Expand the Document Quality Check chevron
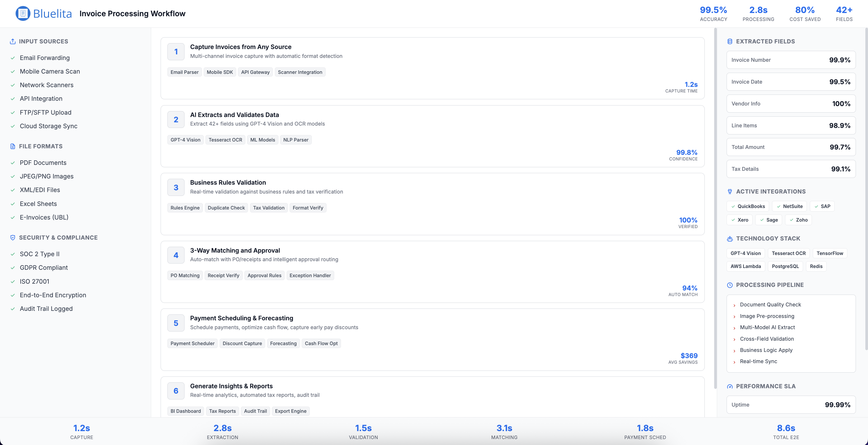Viewport: 868px width, 445px height. point(735,305)
